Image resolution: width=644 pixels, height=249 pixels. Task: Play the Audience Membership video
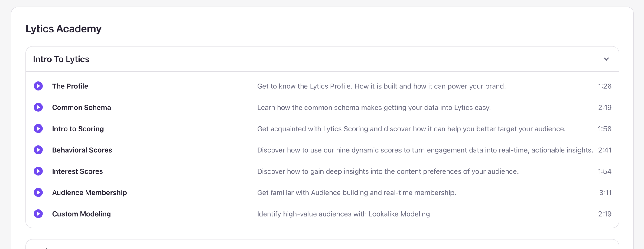click(x=38, y=192)
